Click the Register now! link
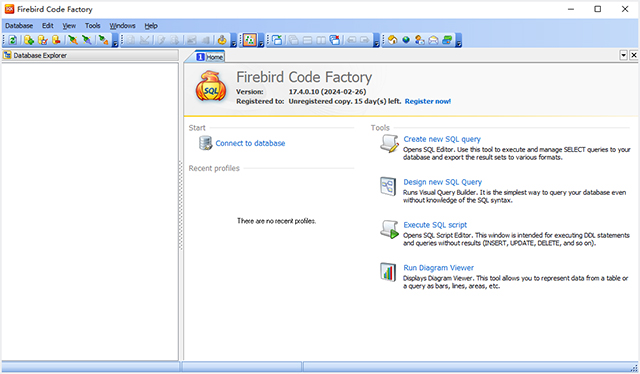This screenshot has height=374, width=640. [x=428, y=101]
